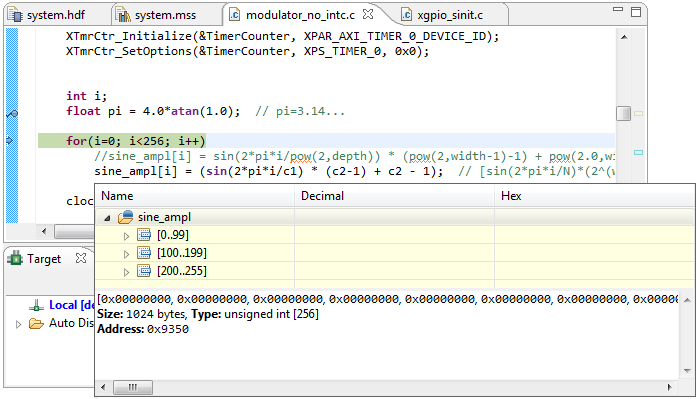This screenshot has width=697, height=399.
Task: Select the [0..99] row
Action: point(395,235)
